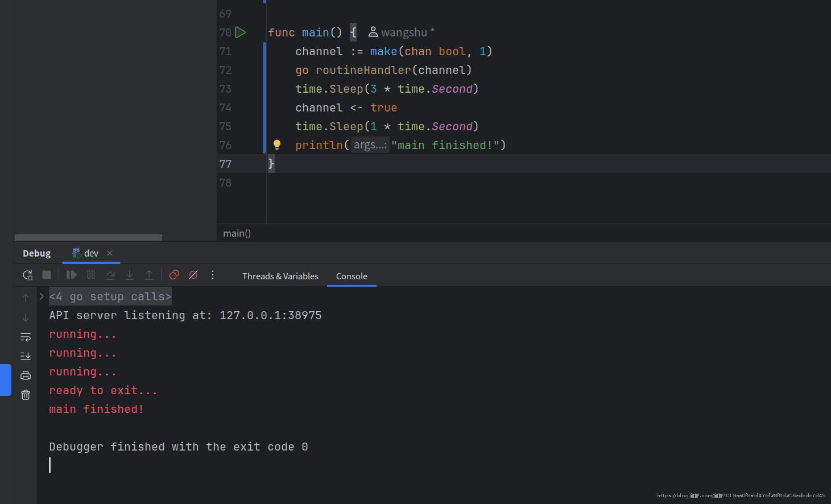The image size is (831, 504).
Task: Open the View Breakpoints dialog
Action: point(174,275)
